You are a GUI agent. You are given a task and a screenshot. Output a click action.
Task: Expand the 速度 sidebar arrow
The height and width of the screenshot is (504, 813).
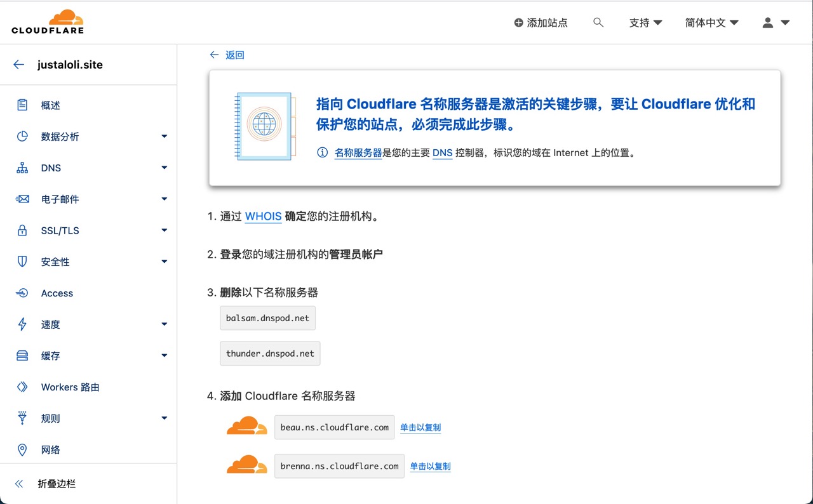[x=165, y=324]
